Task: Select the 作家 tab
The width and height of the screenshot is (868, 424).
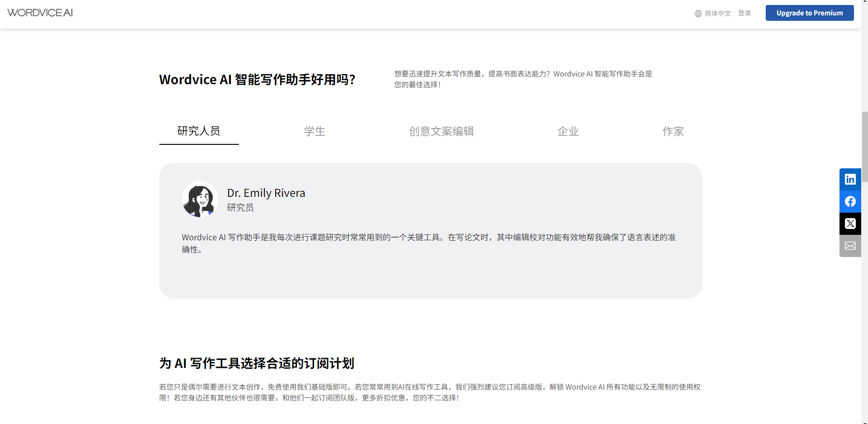Action: pyautogui.click(x=673, y=131)
